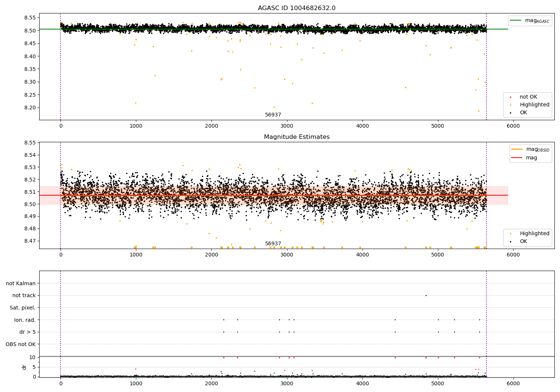Click the '8.51' y-tick in the Magnitude Estimates plot
Viewport: 560px width, 392px height.
click(29, 192)
